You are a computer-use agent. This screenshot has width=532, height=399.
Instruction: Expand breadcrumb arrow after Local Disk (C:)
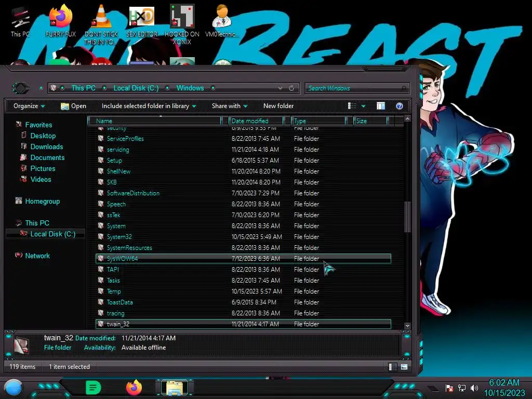coord(167,88)
